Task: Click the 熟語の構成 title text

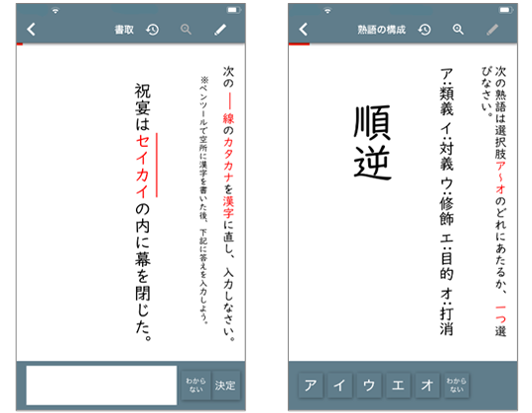Action: coord(381,30)
